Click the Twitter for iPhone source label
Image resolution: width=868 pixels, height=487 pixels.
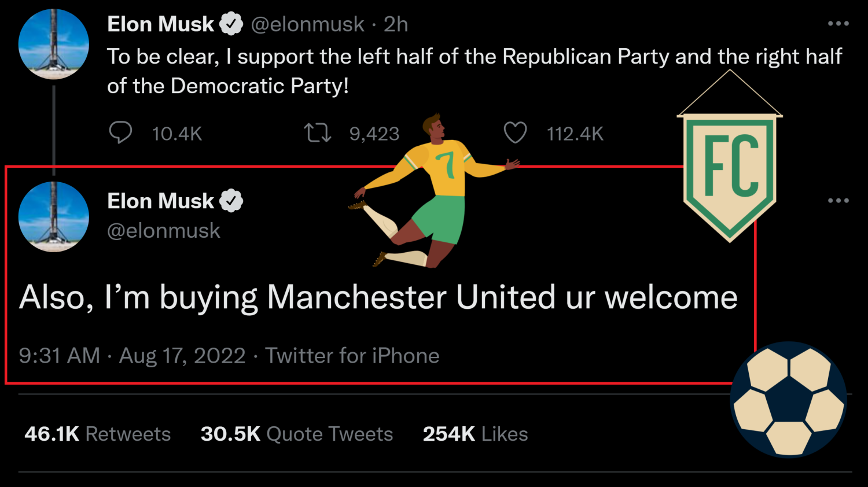352,356
